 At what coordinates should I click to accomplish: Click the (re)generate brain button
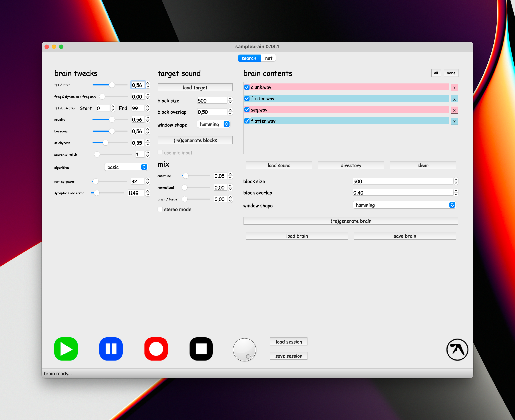[x=351, y=221]
